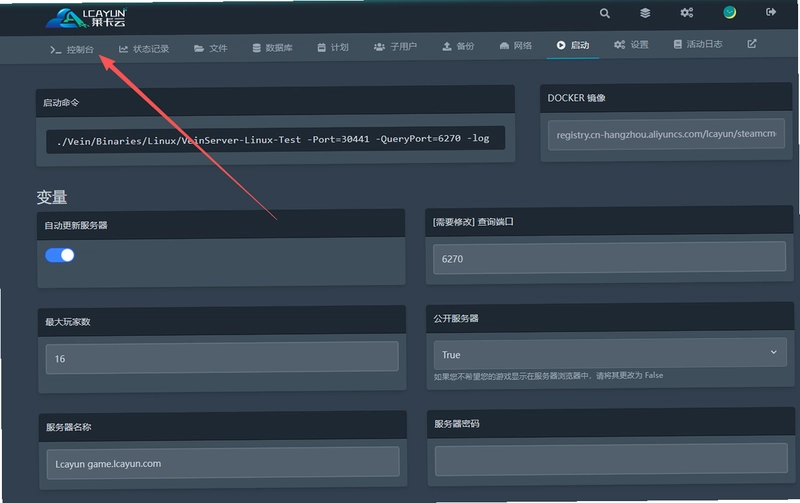Open the 状态记录 tab
This screenshot has width=800, height=503.
(x=144, y=49)
